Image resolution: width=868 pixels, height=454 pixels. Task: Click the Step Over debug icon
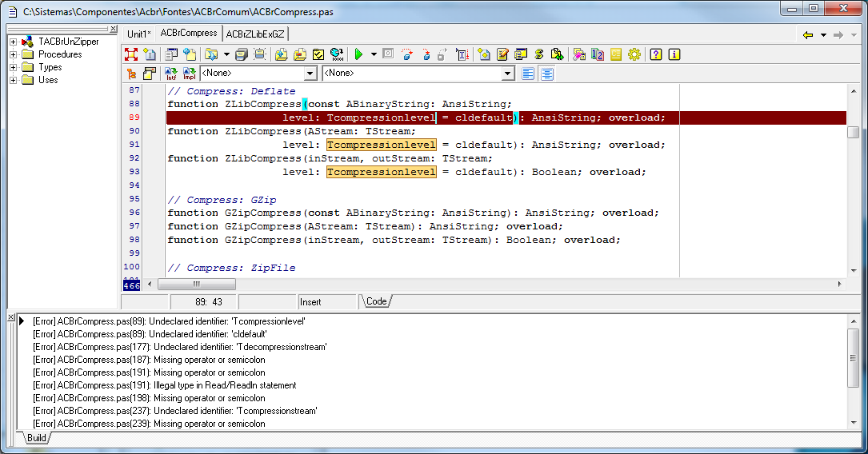coord(407,54)
